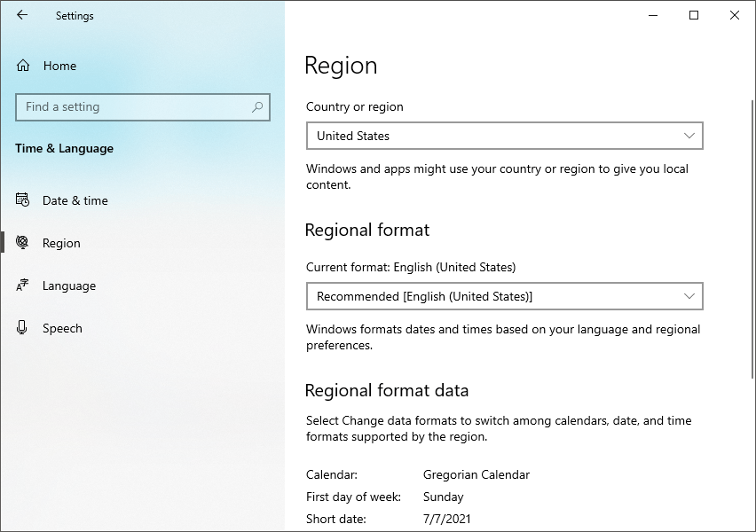756x532 pixels.
Task: Click the 7/7/2021 short date value
Action: coord(446,519)
